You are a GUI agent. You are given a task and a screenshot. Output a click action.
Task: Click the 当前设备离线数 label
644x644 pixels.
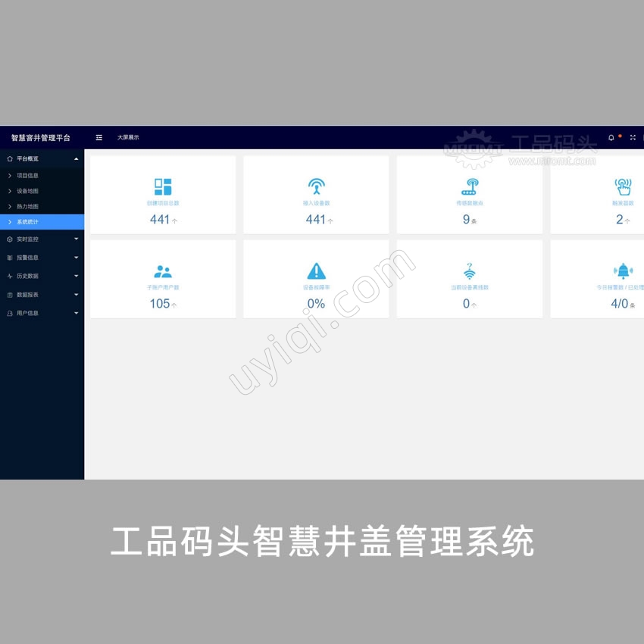[x=470, y=287]
